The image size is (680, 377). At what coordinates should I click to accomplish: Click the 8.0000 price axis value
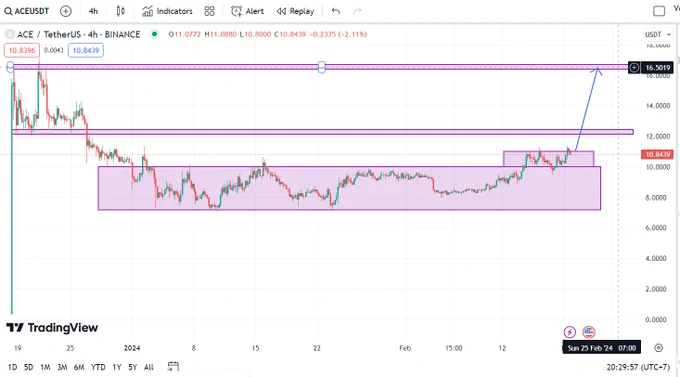point(656,197)
